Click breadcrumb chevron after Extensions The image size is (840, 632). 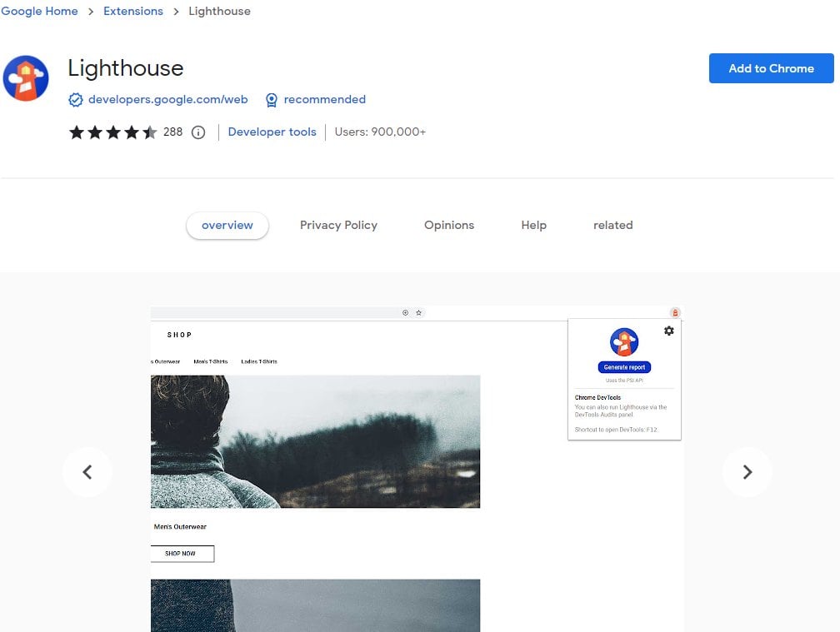coord(176,11)
